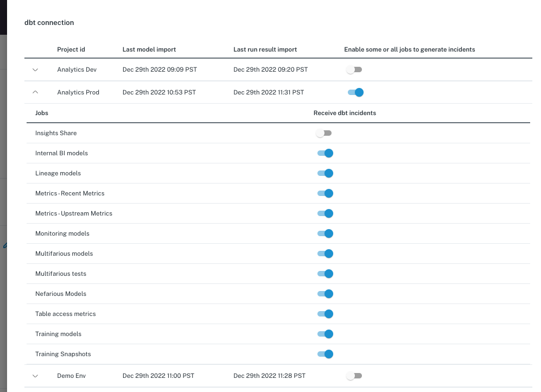Select the Lineage models job name
This screenshot has width=541, height=392.
[x=58, y=173]
